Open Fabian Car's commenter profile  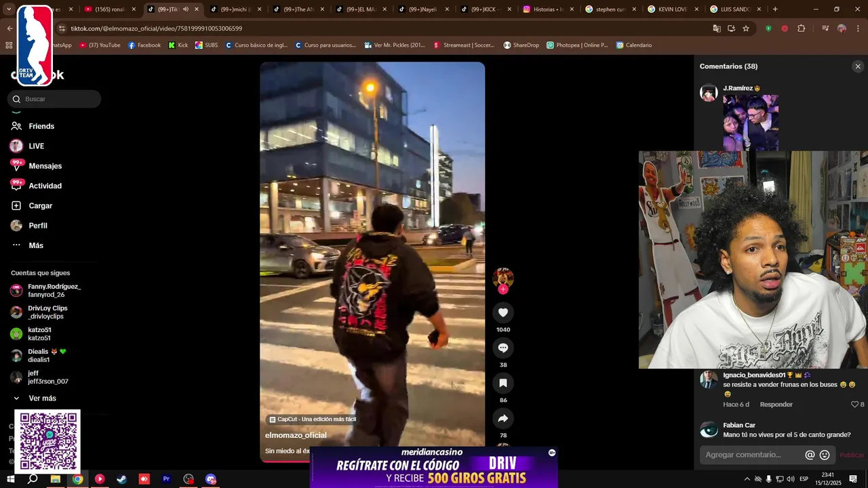(738, 425)
